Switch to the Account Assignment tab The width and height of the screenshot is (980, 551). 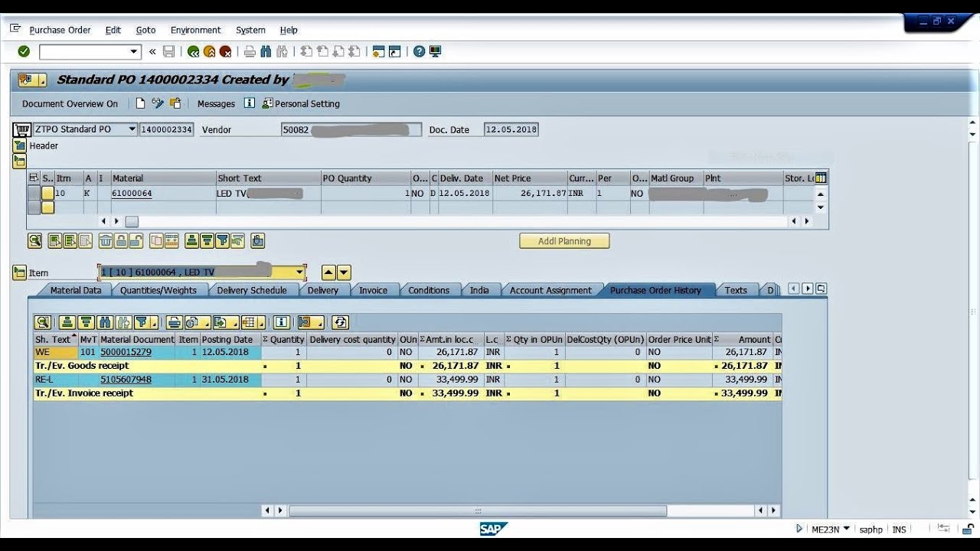tap(550, 290)
